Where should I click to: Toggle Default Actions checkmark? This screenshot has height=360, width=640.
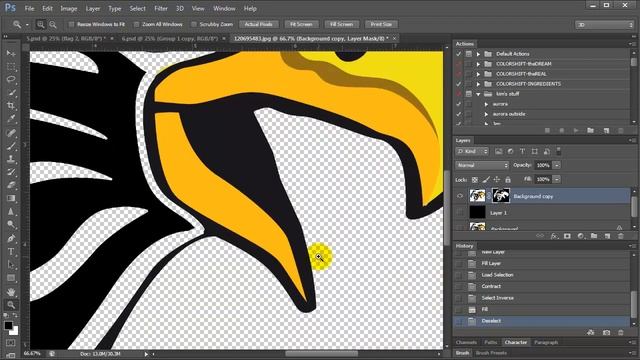[x=459, y=54]
